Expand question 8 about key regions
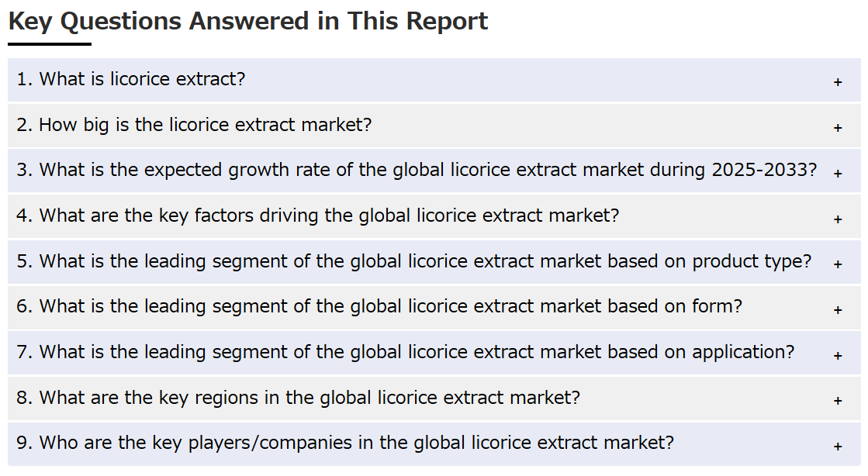Viewport: 868px width, 476px height. tap(434, 398)
